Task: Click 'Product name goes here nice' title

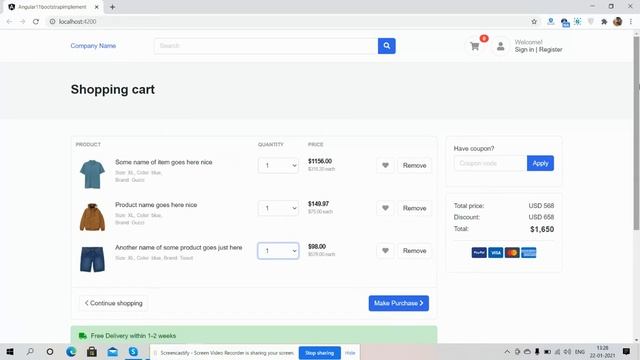Action: (156, 205)
